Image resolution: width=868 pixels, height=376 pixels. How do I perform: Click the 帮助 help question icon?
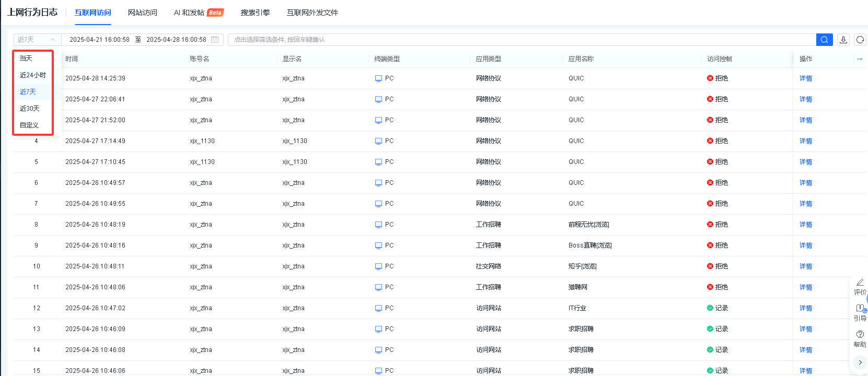click(860, 335)
